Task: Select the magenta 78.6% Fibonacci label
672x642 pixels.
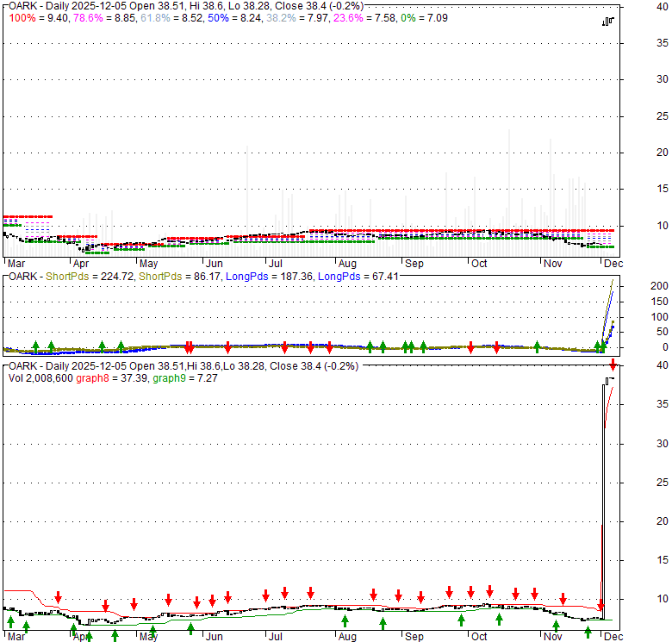Action: [x=88, y=18]
